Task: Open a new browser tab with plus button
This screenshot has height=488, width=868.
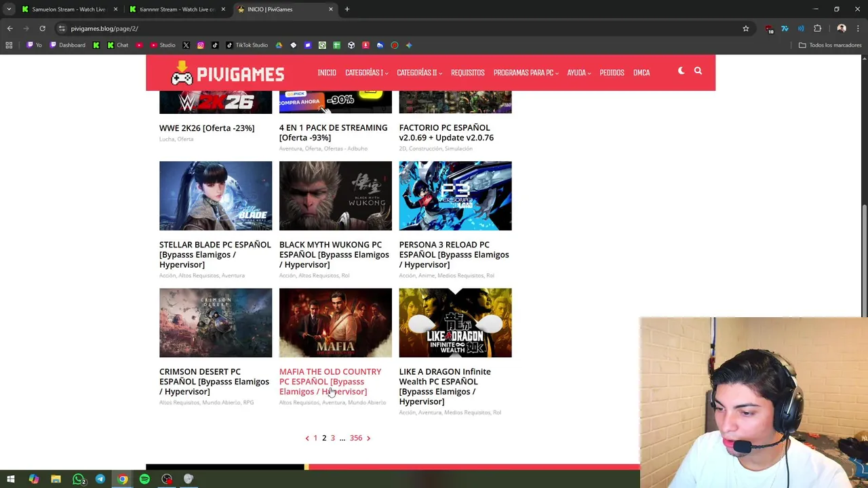Action: click(x=347, y=9)
